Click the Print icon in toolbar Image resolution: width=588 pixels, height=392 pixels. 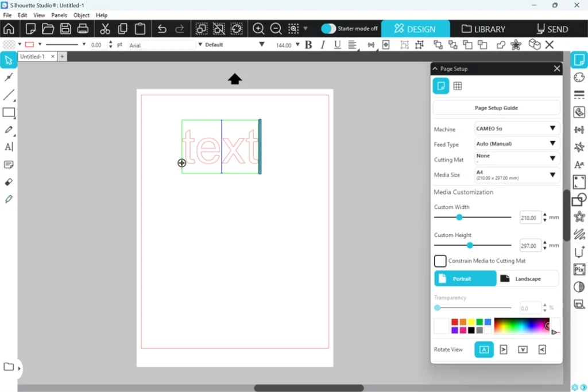click(83, 29)
